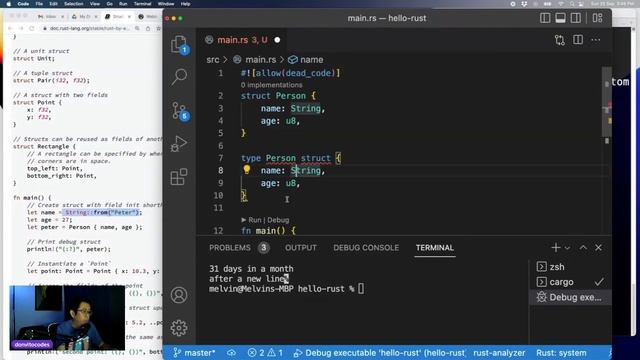
Task: Switch to the DEBUG CONSOLE tab
Action: click(x=366, y=248)
